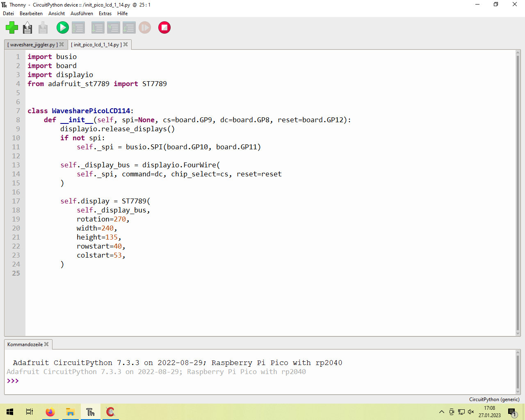Image resolution: width=525 pixels, height=420 pixels.
Task: Click line number 13 in the gutter
Action: click(x=16, y=165)
